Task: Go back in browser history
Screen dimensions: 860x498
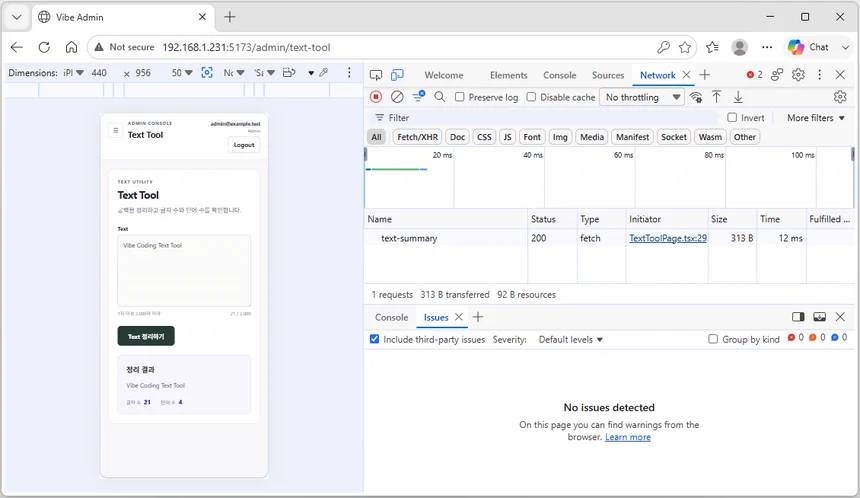Action: (x=17, y=47)
